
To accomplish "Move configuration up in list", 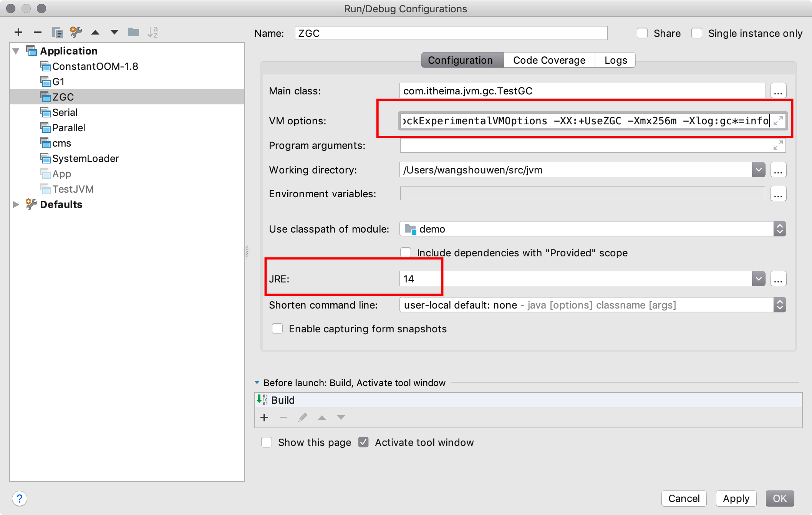I will (95, 33).
